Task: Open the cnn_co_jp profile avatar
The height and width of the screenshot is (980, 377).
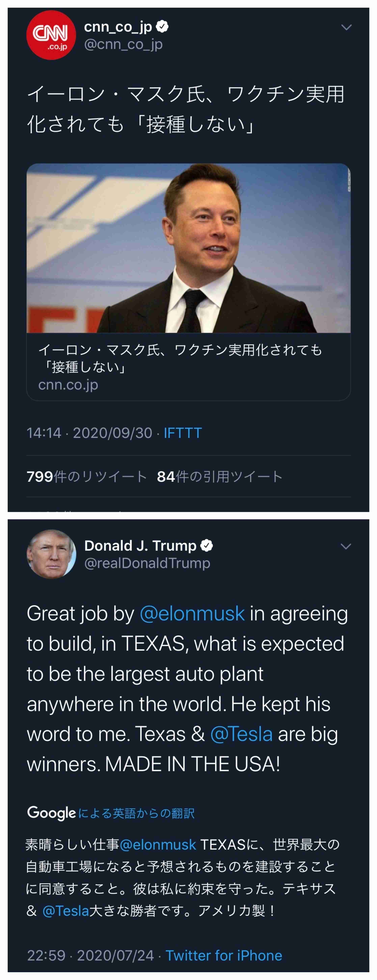Action: coord(51,35)
